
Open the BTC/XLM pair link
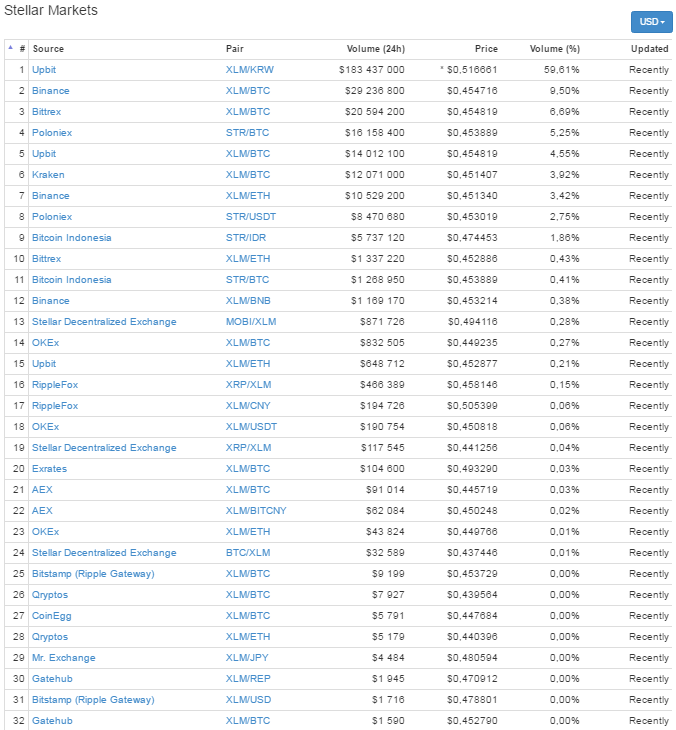[248, 553]
